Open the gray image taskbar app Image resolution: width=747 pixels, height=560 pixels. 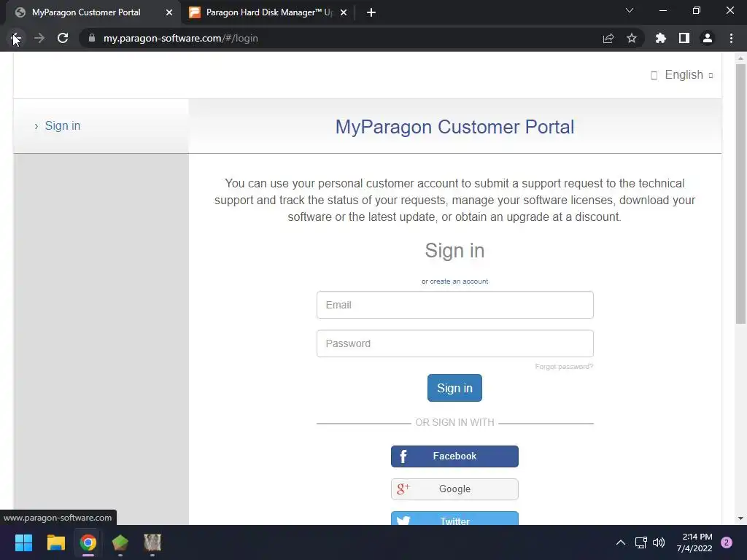(x=152, y=542)
